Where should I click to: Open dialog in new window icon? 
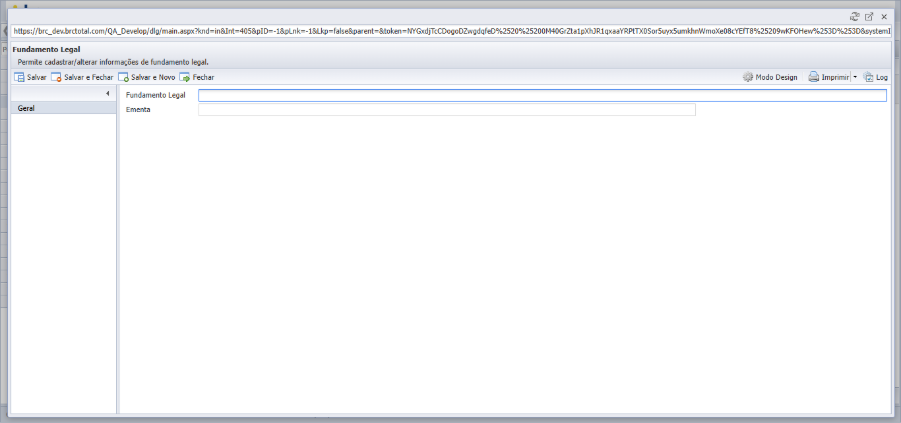click(x=869, y=17)
